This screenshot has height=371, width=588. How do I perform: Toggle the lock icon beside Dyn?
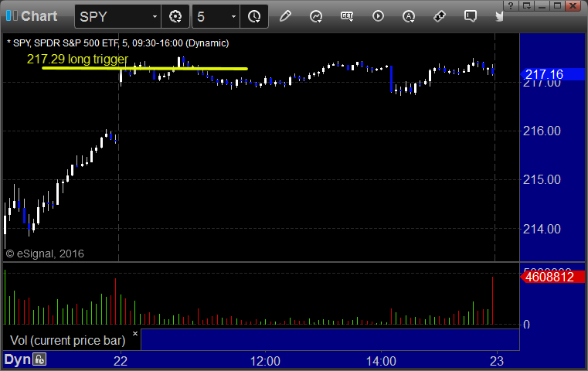[39, 359]
